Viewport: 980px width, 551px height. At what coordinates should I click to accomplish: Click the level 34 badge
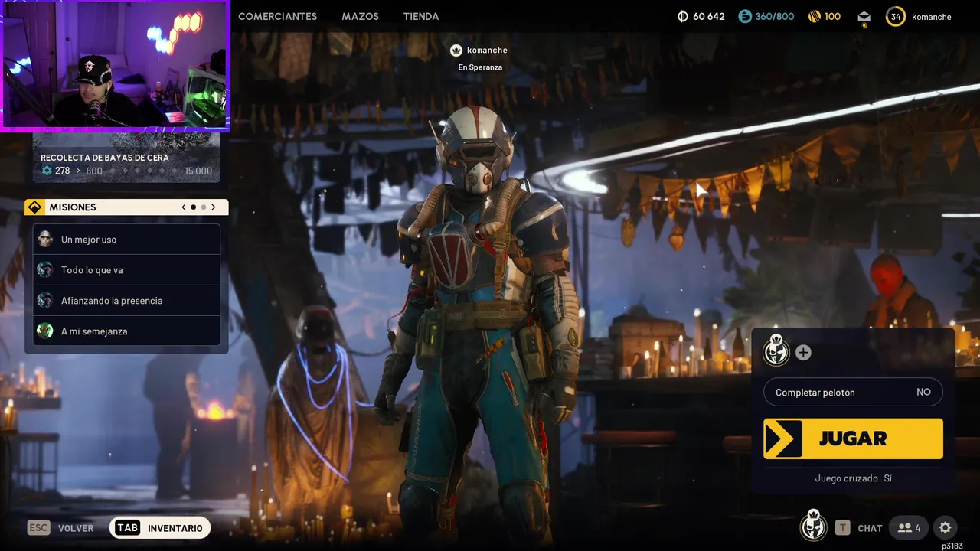pos(895,16)
